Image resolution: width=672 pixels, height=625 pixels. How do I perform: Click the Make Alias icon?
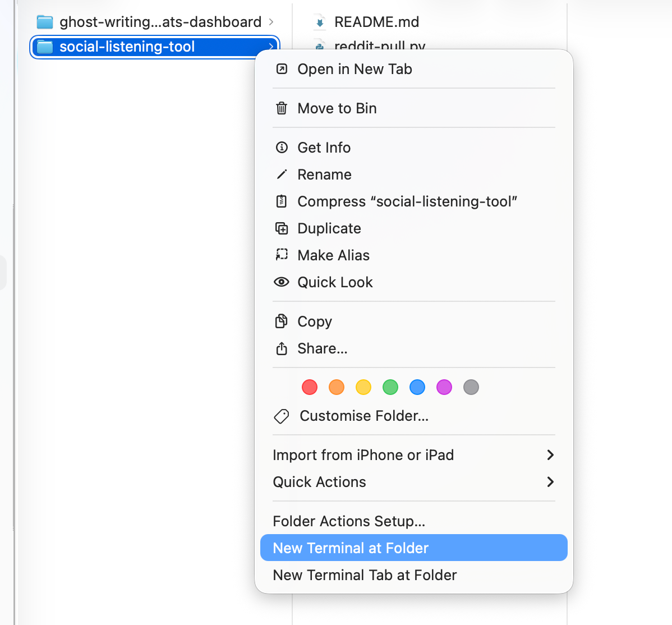point(282,255)
